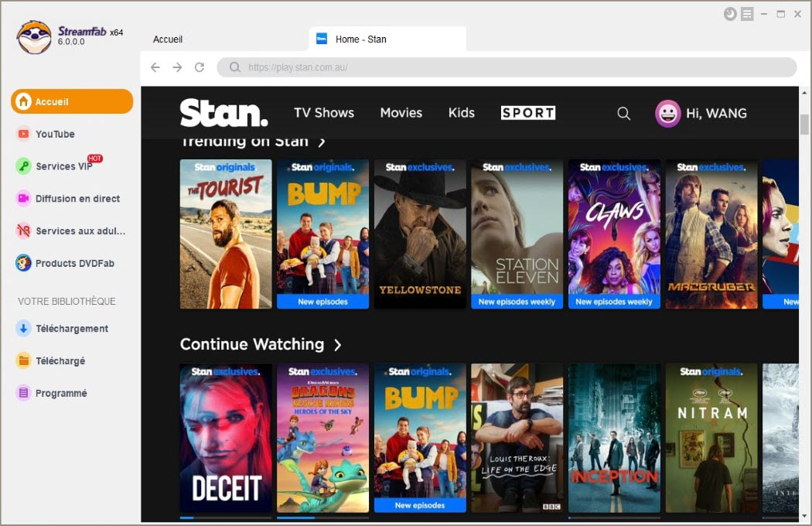This screenshot has height=526, width=812.
Task: Open the YouTube sidebar icon
Action: [x=23, y=134]
